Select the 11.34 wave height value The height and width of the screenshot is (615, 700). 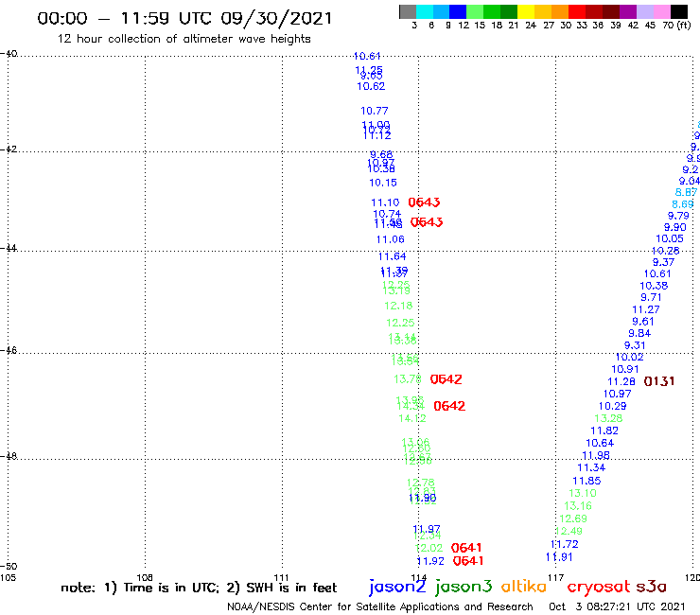591,467
